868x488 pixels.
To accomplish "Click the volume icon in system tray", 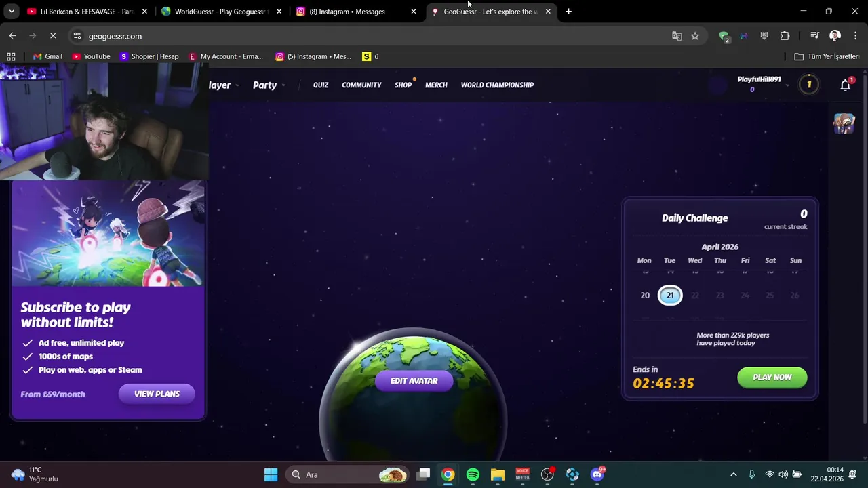I will 783,474.
